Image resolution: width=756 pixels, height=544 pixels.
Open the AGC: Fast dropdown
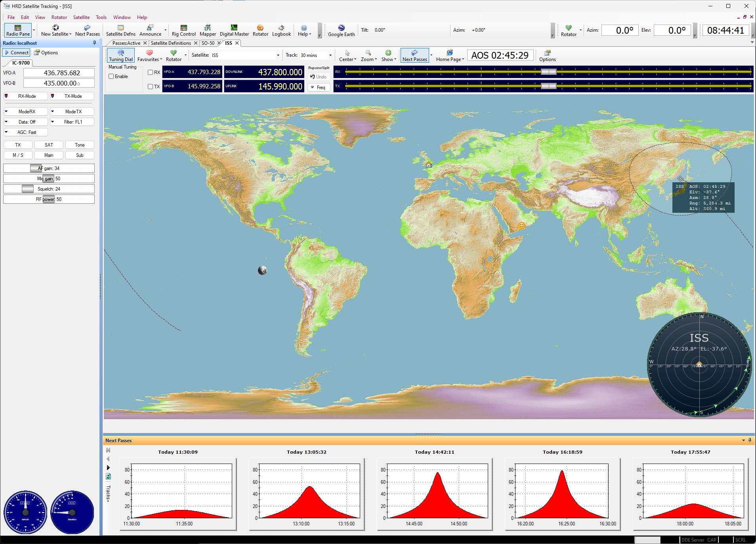(x=26, y=132)
